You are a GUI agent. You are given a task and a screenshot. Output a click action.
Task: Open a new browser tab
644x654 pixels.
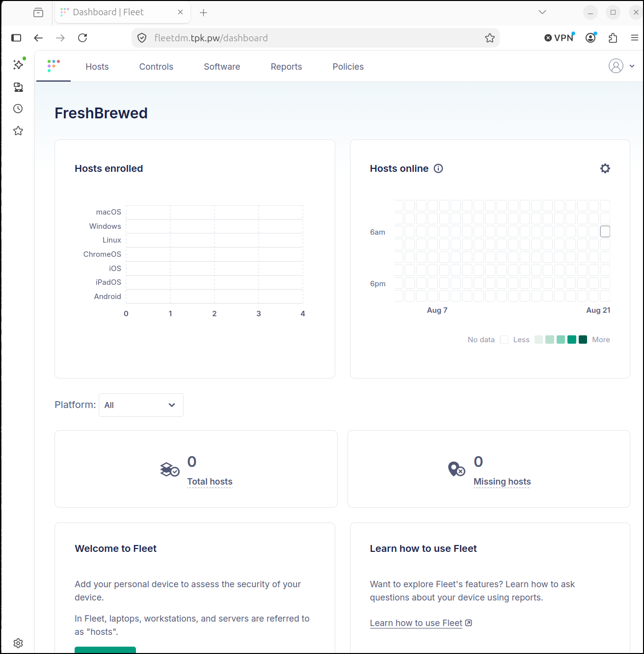pyautogui.click(x=204, y=12)
